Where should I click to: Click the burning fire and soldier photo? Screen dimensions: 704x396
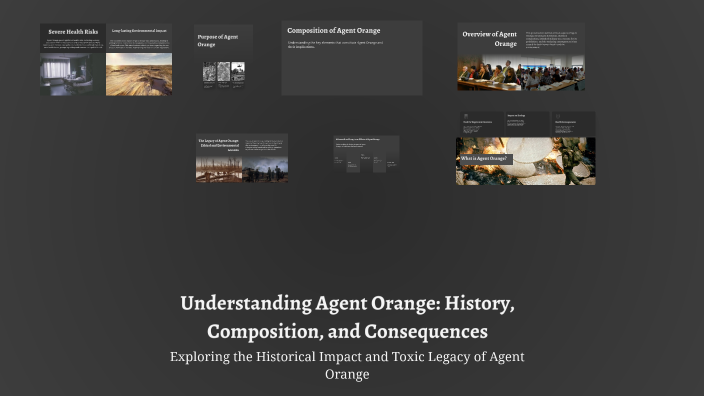coord(526,161)
